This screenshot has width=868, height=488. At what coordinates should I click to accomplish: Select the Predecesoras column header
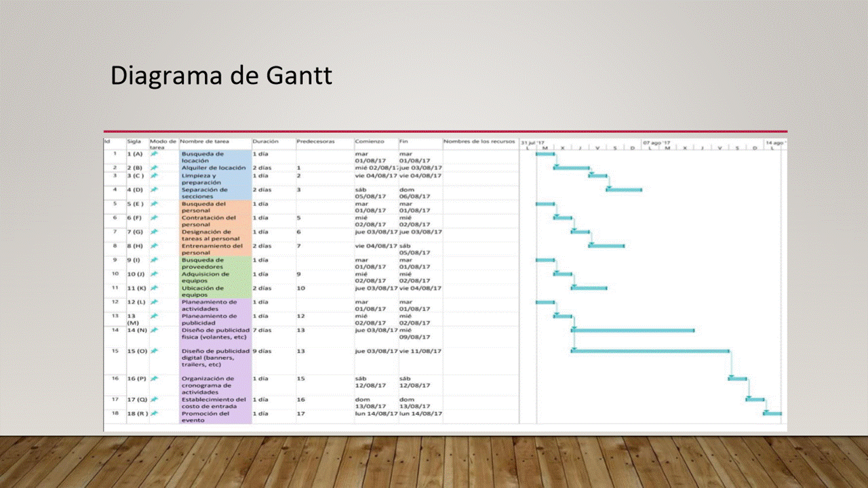315,142
